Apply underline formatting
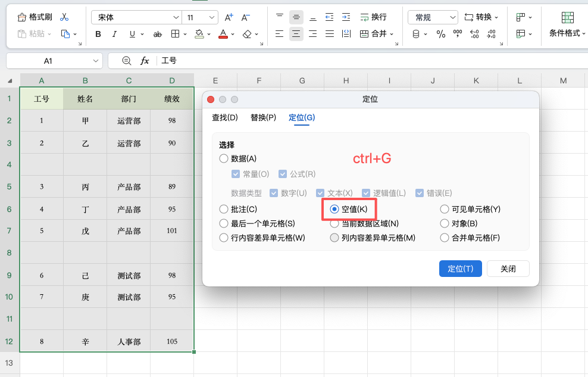Screen dimensions: 588x377 pyautogui.click(x=132, y=34)
